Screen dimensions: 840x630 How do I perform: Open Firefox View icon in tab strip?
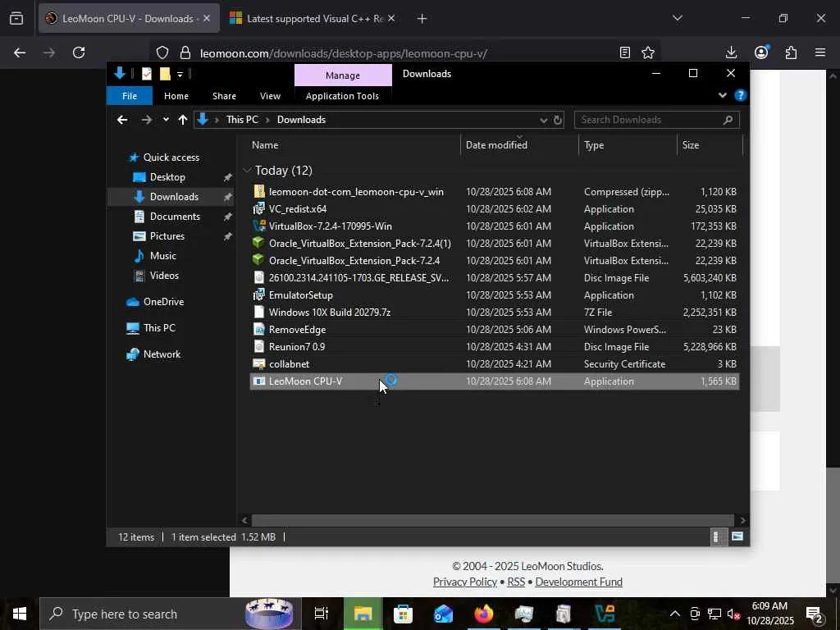[x=16, y=18]
